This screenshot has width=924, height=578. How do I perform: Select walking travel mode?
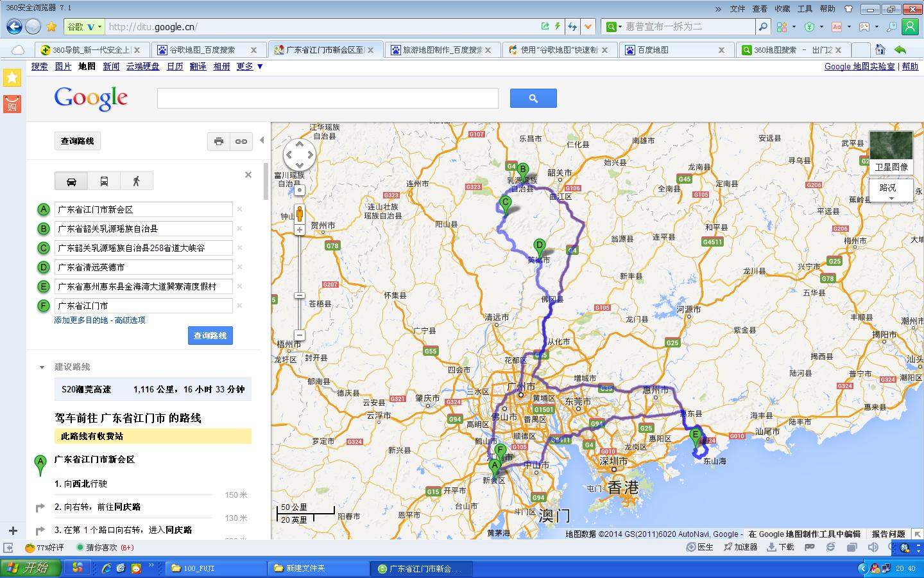click(x=136, y=181)
